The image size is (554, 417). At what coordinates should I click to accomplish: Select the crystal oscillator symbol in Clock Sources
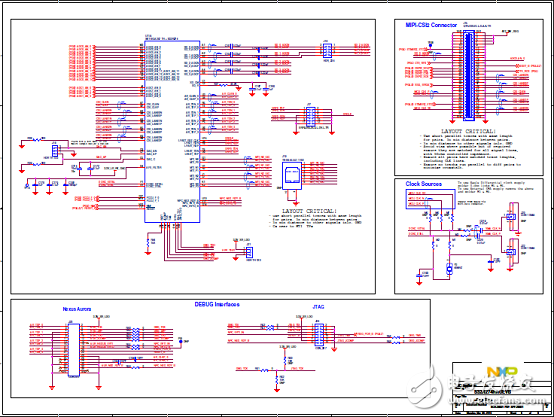(x=449, y=269)
